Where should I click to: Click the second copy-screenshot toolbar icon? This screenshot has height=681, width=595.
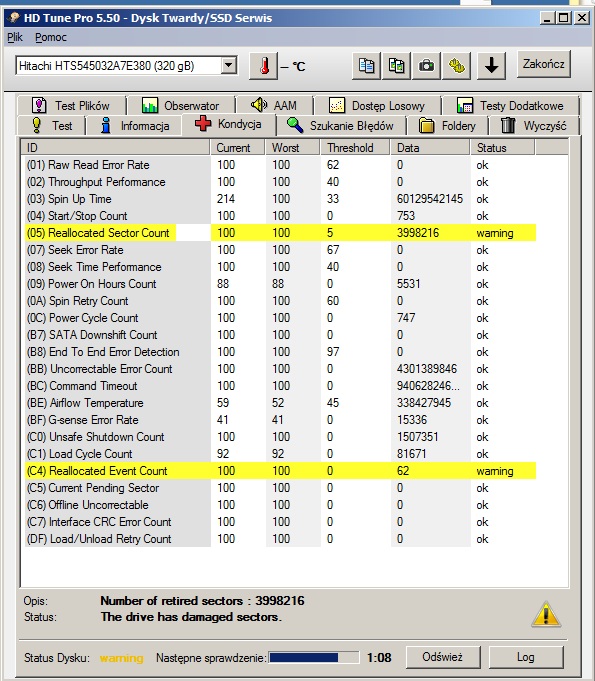coord(396,66)
